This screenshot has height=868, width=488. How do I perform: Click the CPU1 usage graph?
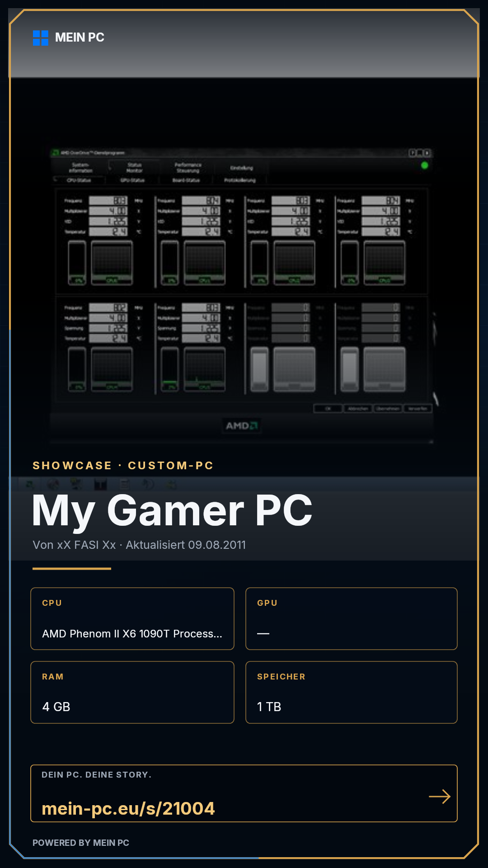click(205, 263)
